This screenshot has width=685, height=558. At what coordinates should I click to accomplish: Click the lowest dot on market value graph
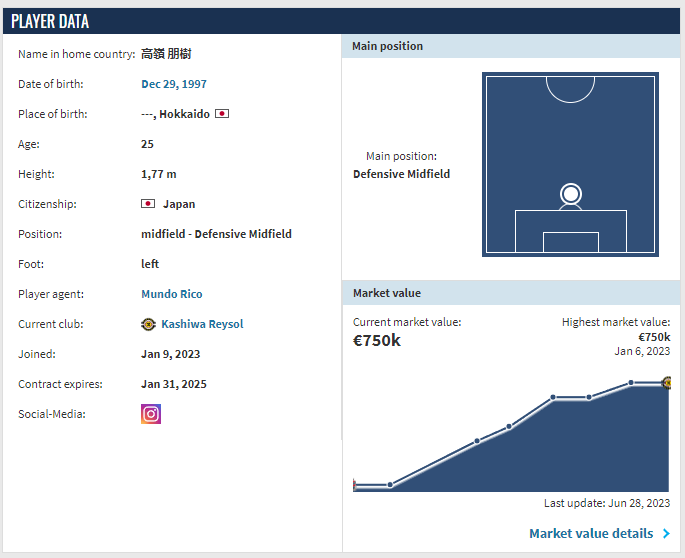[x=390, y=485]
